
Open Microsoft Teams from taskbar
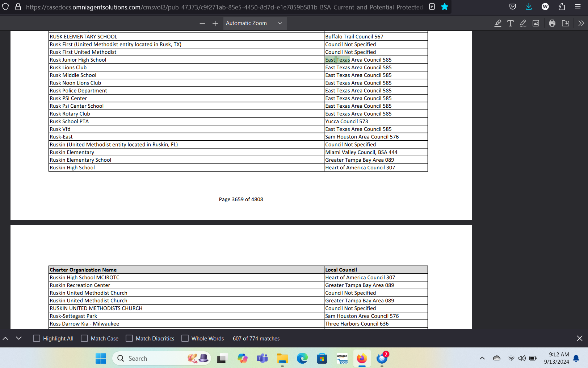pyautogui.click(x=262, y=358)
